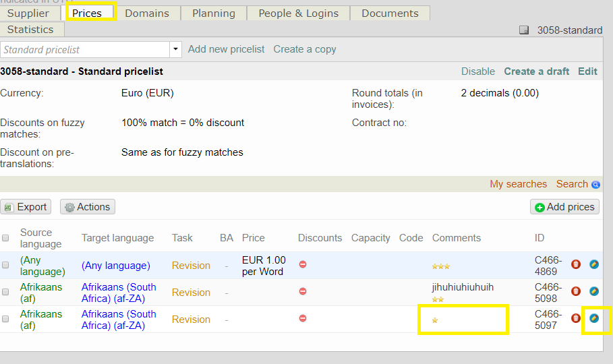Click the three-star rating in first row

coord(441,267)
